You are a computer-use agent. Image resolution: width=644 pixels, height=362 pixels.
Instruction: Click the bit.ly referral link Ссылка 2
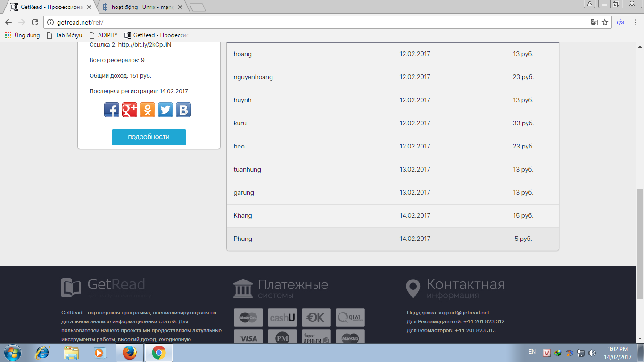click(145, 45)
